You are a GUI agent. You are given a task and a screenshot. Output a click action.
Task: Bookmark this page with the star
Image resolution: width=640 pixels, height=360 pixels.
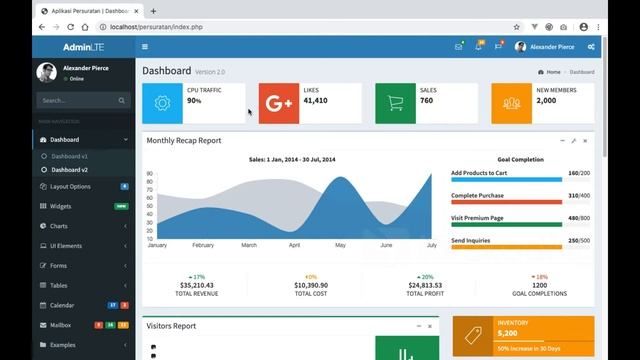pyautogui.click(x=516, y=27)
